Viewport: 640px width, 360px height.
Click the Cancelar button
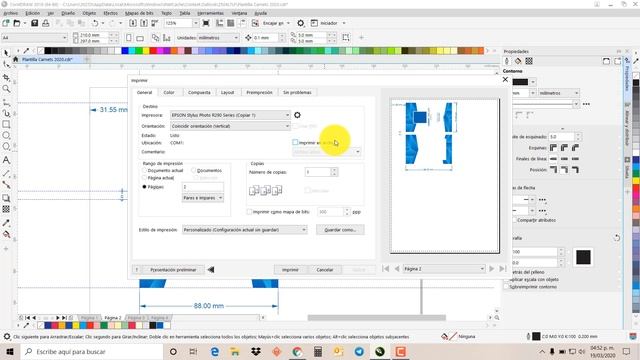pyautogui.click(x=325, y=270)
